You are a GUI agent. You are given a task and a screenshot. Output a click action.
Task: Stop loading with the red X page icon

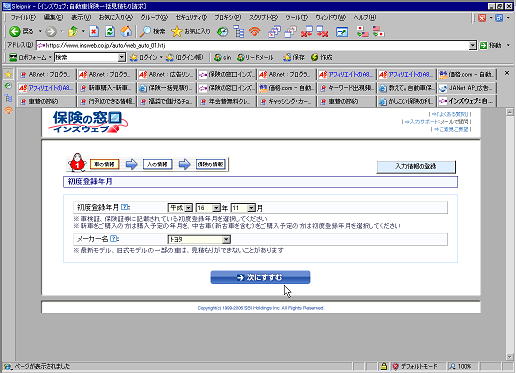(x=94, y=32)
